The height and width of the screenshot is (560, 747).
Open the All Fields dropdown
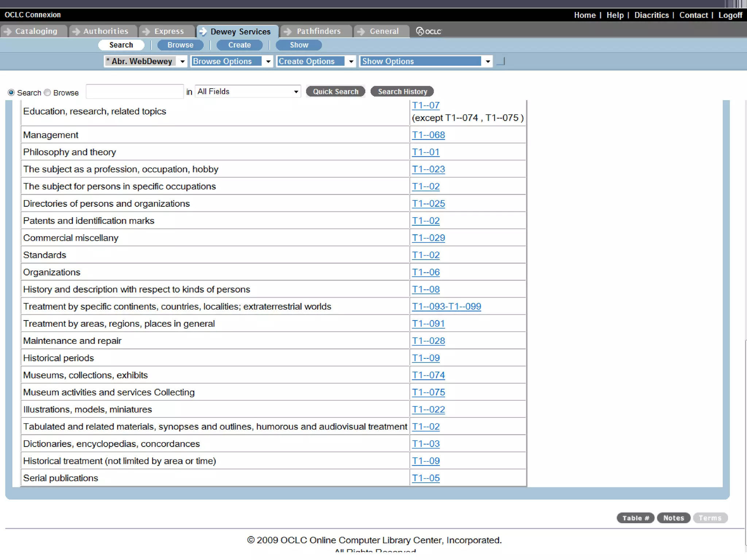click(x=248, y=92)
